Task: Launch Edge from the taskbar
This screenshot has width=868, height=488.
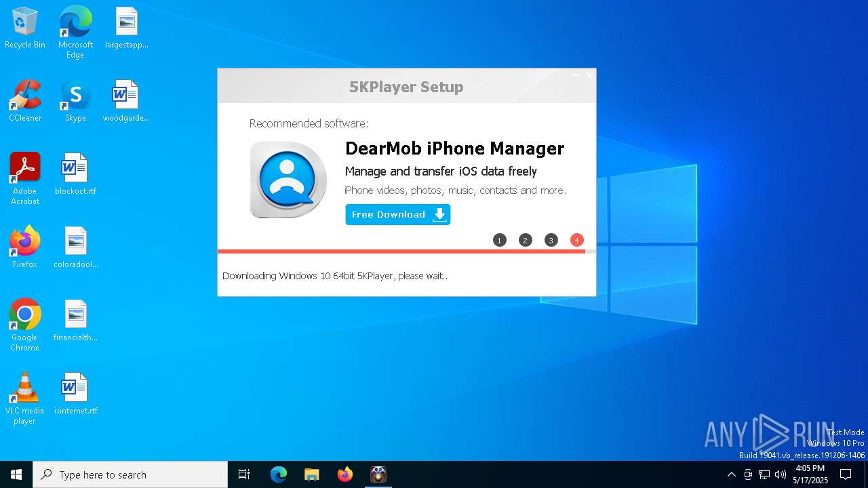Action: 279,474
